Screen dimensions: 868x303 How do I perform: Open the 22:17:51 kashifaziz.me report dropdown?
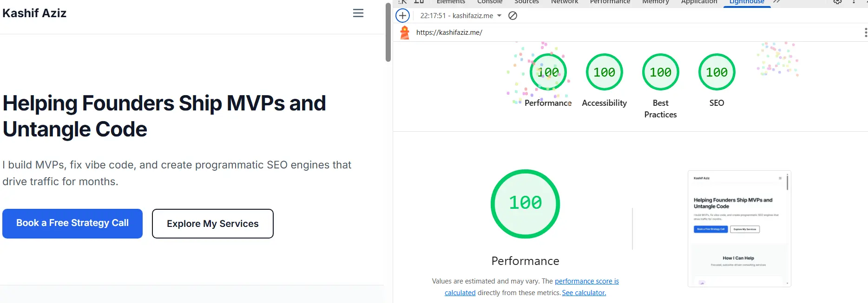click(461, 16)
